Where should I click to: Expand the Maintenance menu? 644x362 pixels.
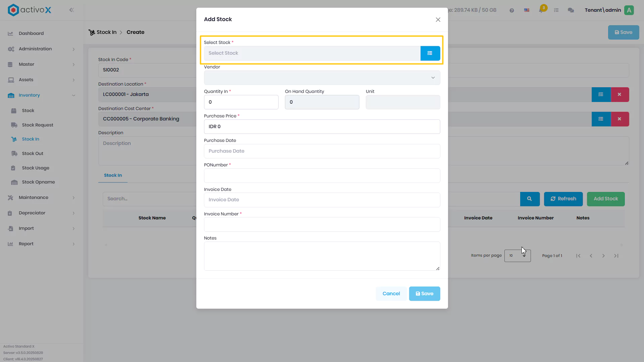click(x=41, y=198)
